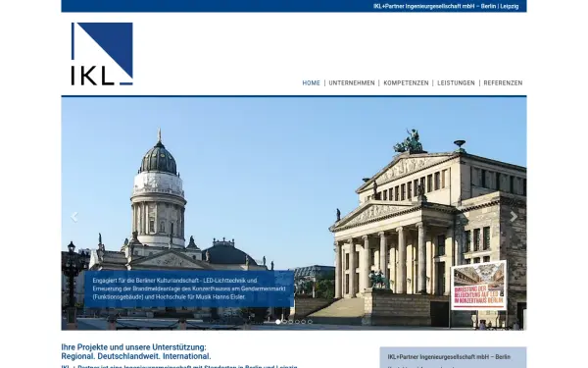Click the IKL logo
This screenshot has width=588, height=368.
click(x=102, y=54)
